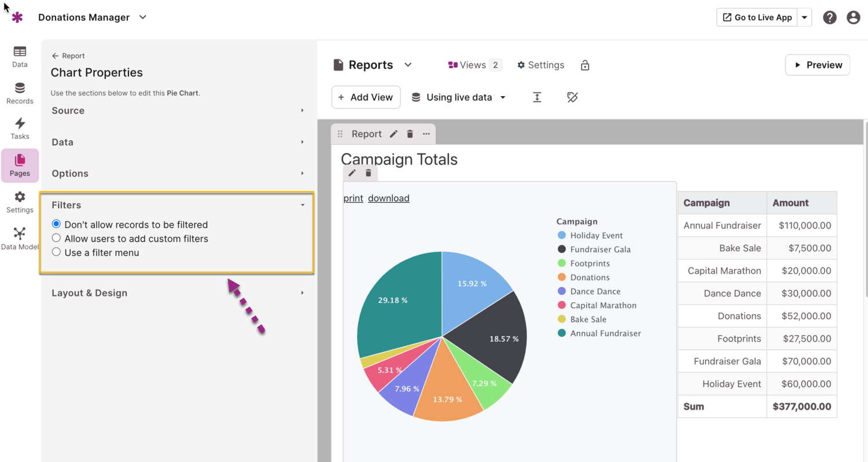Edit the Report view with pencil icon
Viewport: 868px width, 462px height.
point(393,134)
